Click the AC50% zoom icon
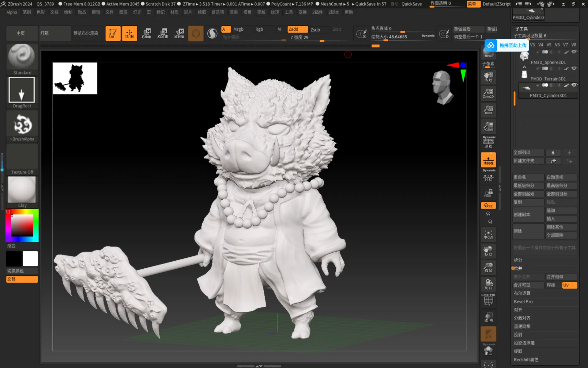This screenshot has width=588, height=368. 488,126
